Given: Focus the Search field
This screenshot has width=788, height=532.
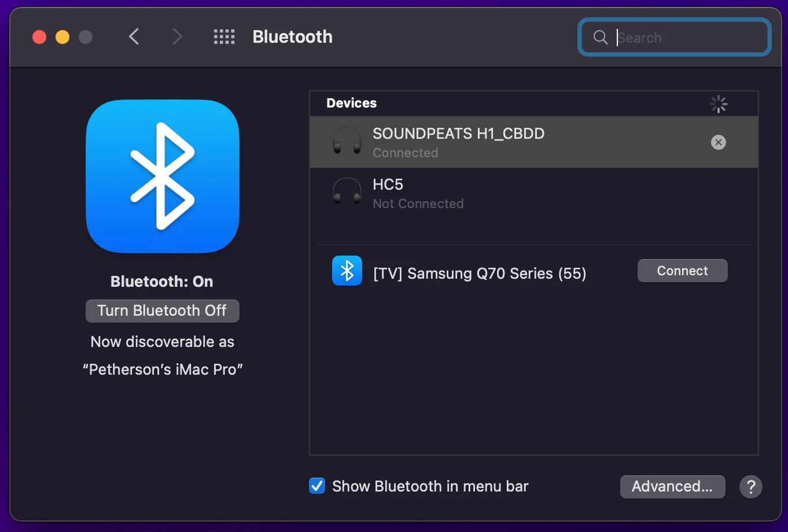Looking at the screenshot, I should pos(688,38).
